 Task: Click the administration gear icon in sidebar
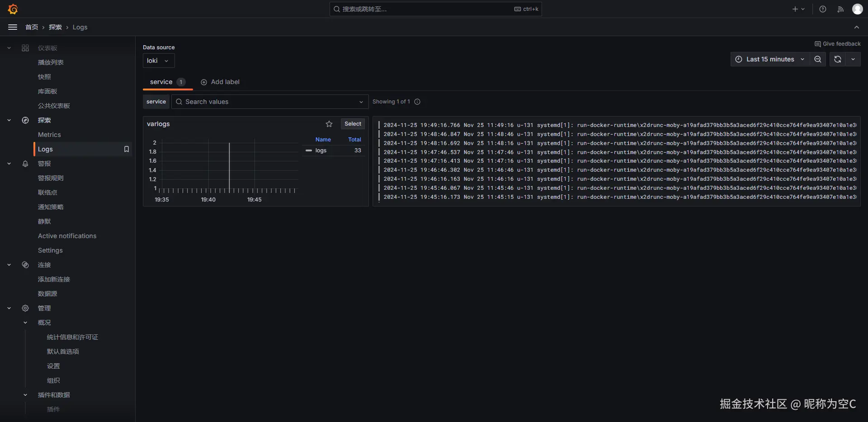(x=25, y=308)
